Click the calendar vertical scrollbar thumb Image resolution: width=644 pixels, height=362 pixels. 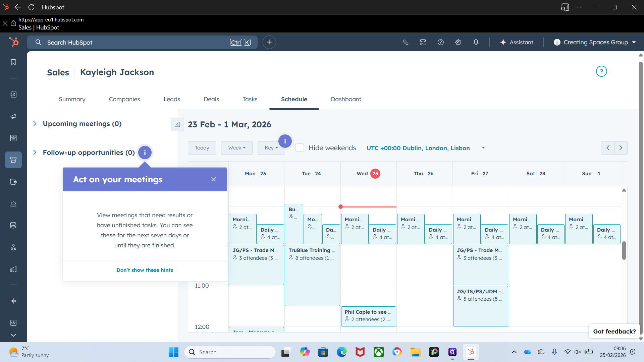624,250
